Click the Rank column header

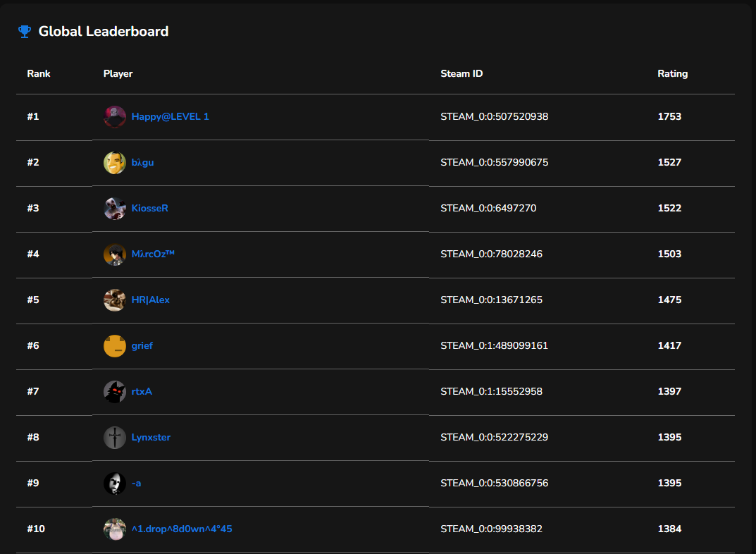click(39, 73)
